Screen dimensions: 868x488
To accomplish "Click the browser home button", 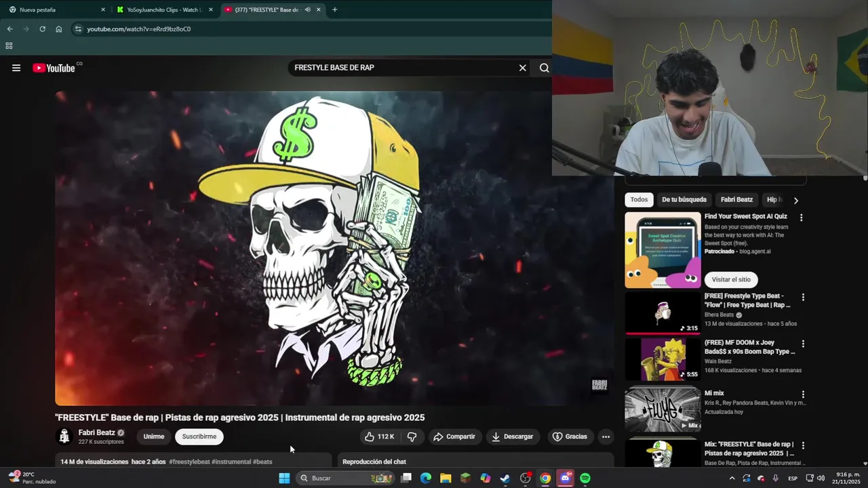I will pos(59,29).
